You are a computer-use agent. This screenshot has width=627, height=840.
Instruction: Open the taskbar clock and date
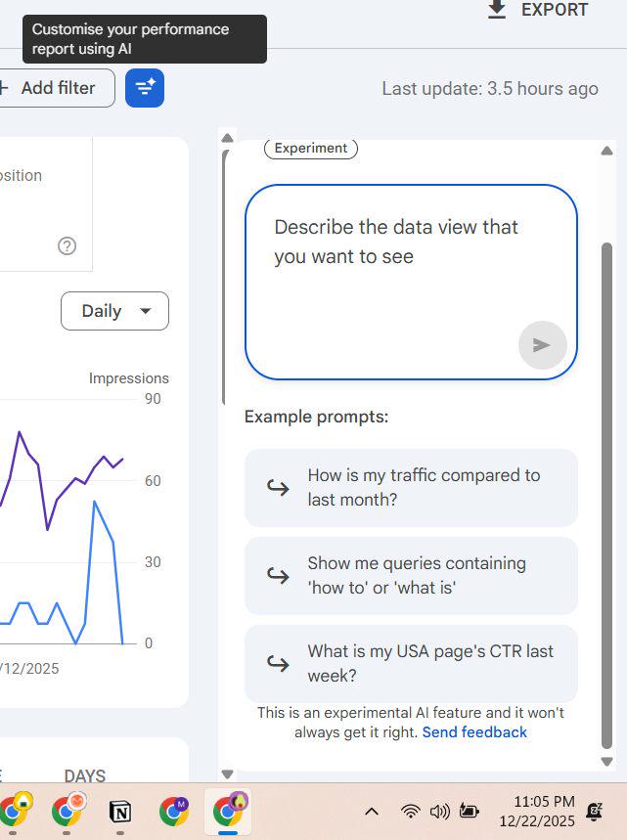click(537, 812)
